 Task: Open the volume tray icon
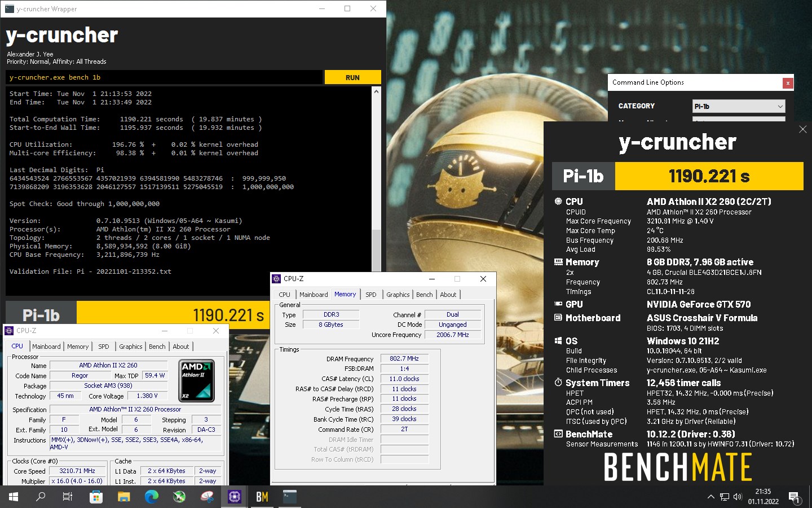click(x=738, y=497)
